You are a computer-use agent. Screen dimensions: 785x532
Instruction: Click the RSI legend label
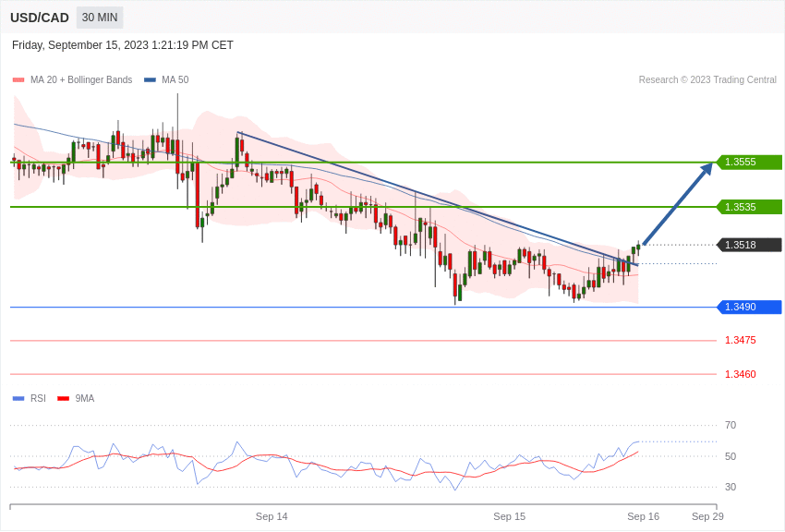click(38, 398)
